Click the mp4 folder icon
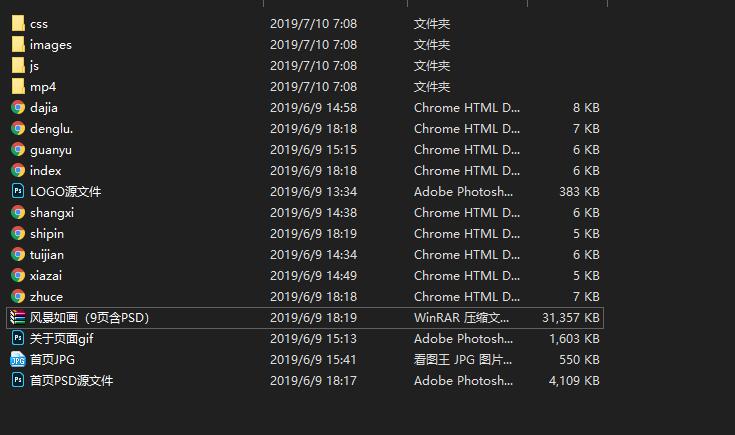Image resolution: width=735 pixels, height=435 pixels. point(18,86)
